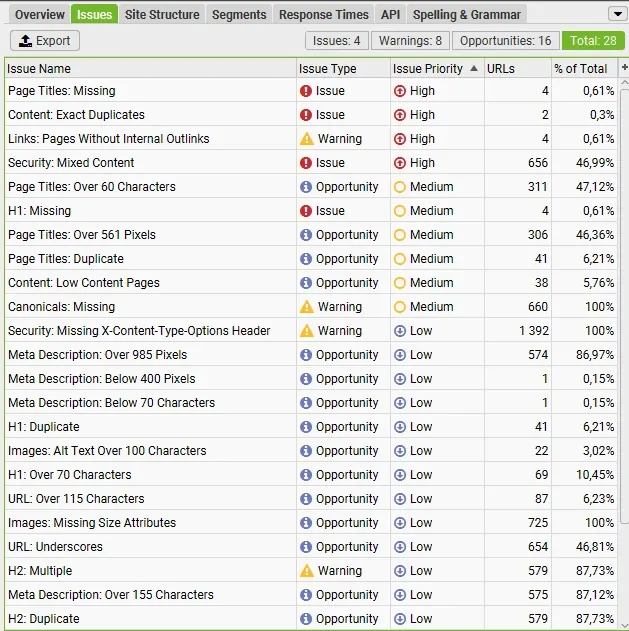Image resolution: width=629 pixels, height=631 pixels.
Task: Open Spelling & Grammar tab
Action: (x=466, y=14)
